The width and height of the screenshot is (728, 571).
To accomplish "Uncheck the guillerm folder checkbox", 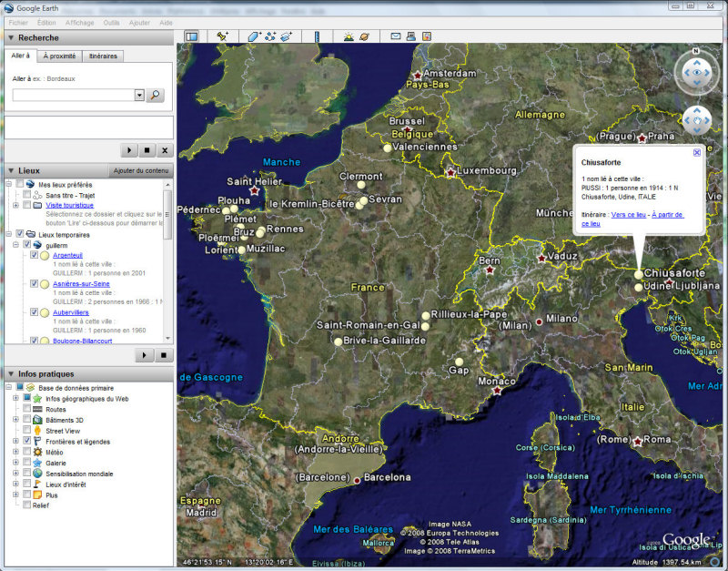I will click(x=26, y=245).
